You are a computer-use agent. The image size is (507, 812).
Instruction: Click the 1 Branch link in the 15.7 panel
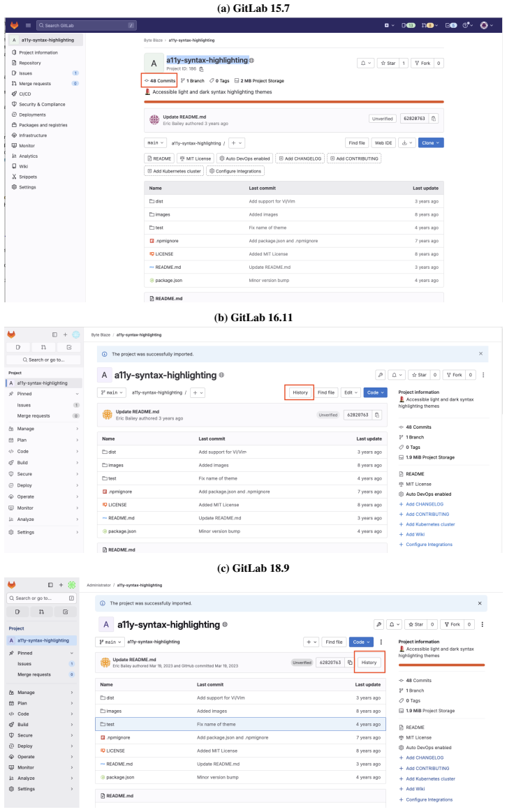coord(193,81)
